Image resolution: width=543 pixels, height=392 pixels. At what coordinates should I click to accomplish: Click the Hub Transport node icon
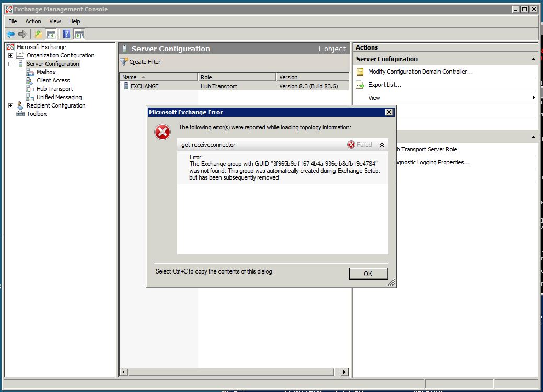pyautogui.click(x=30, y=89)
